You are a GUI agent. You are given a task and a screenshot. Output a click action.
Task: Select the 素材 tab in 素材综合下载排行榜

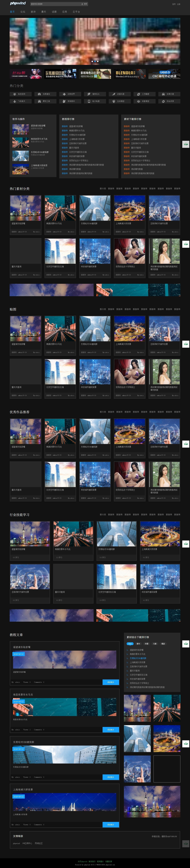(x=138, y=644)
